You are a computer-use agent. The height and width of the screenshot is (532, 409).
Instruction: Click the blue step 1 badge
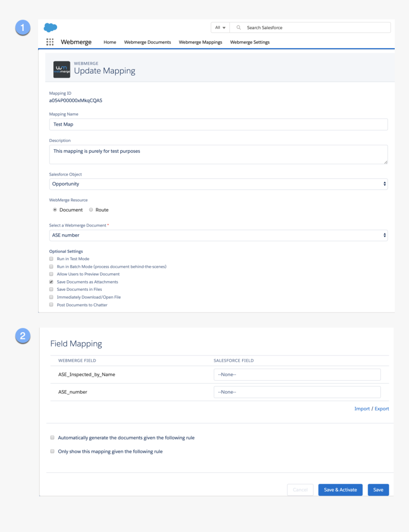pyautogui.click(x=22, y=28)
